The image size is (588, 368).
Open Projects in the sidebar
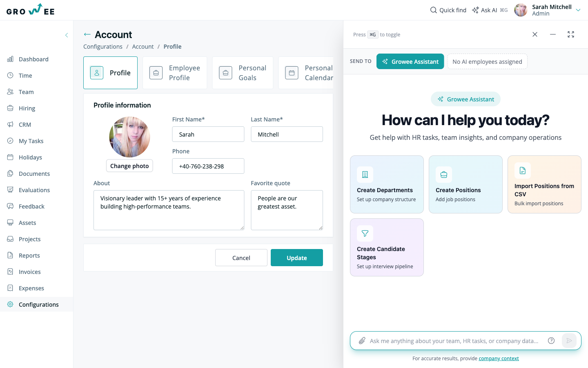[x=29, y=239]
